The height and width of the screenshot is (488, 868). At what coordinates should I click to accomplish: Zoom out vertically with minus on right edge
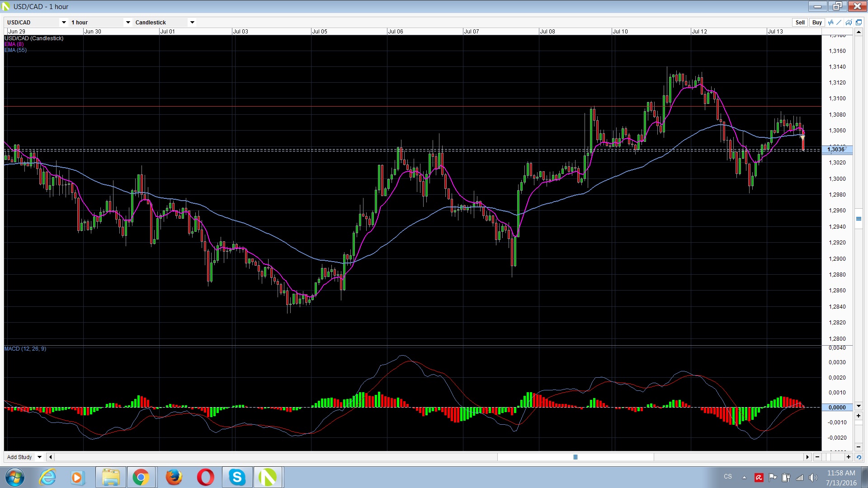(859, 447)
